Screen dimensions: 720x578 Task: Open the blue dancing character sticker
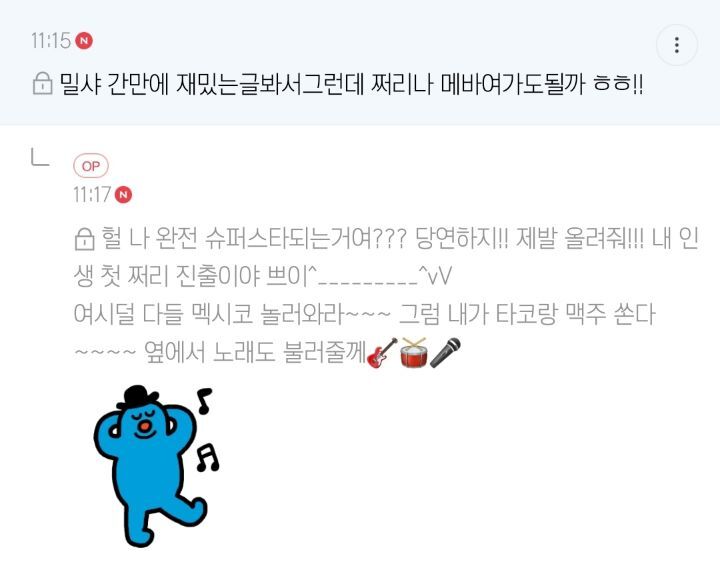point(156,466)
